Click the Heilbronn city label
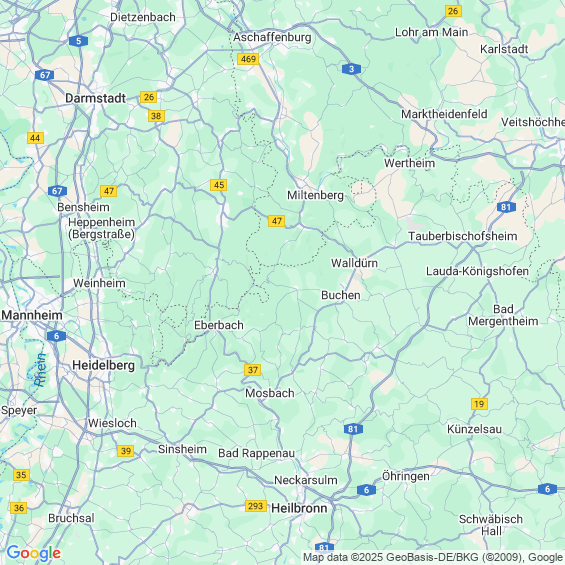This screenshot has height=565, width=565. point(299,508)
